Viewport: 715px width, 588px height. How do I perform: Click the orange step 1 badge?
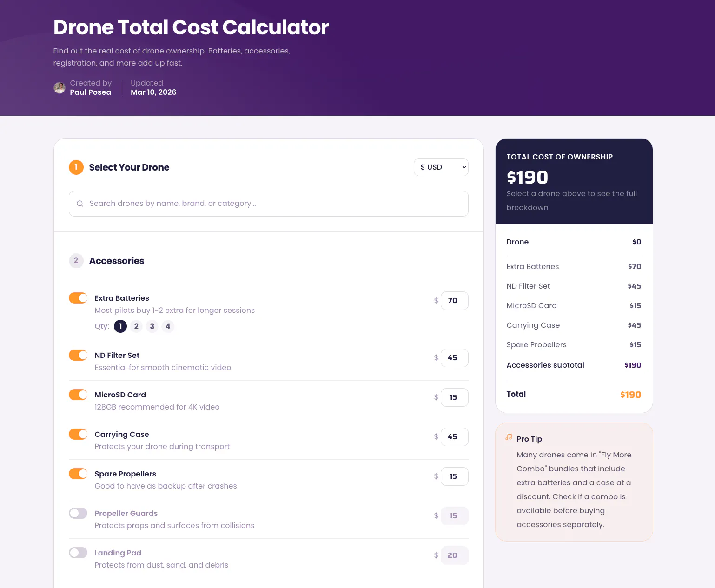[x=76, y=167]
